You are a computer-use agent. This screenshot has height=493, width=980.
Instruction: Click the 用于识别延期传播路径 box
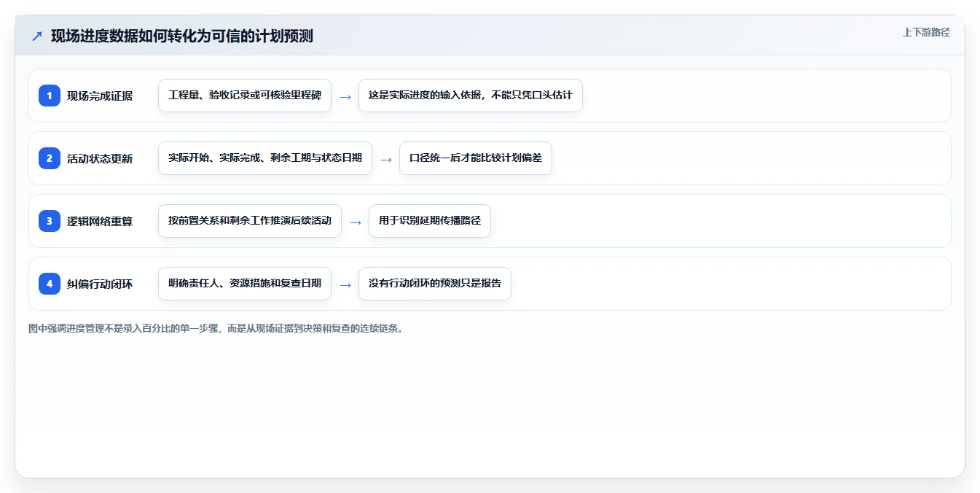[x=430, y=221]
